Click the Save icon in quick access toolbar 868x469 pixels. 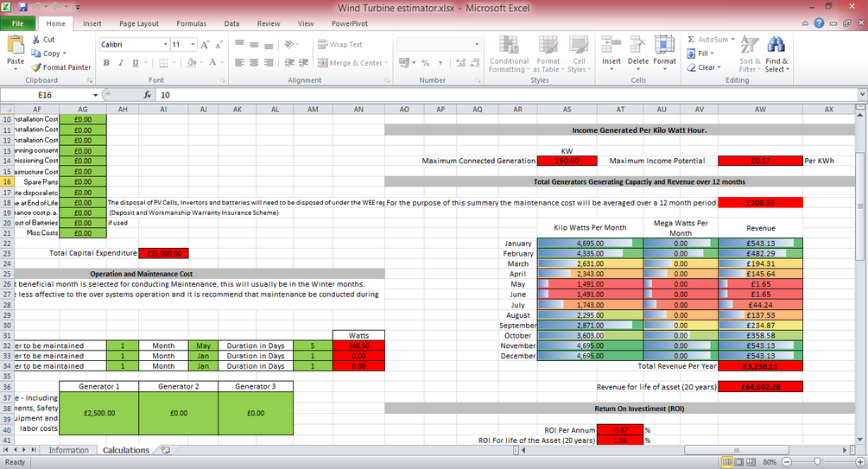tap(22, 7)
